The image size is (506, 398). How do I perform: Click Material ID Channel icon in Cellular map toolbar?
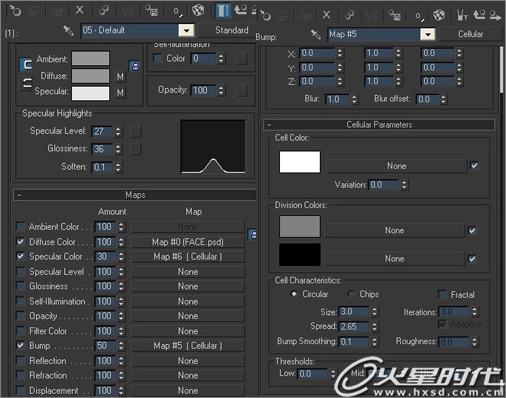click(x=419, y=16)
